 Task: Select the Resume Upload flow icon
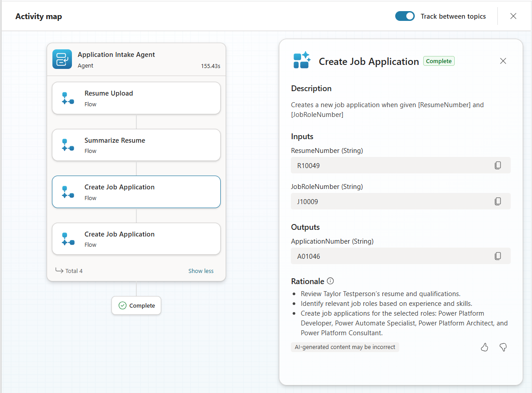click(x=67, y=98)
